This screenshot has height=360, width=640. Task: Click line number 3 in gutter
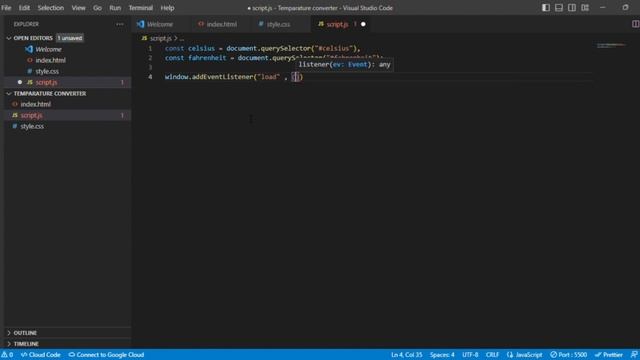(x=150, y=67)
